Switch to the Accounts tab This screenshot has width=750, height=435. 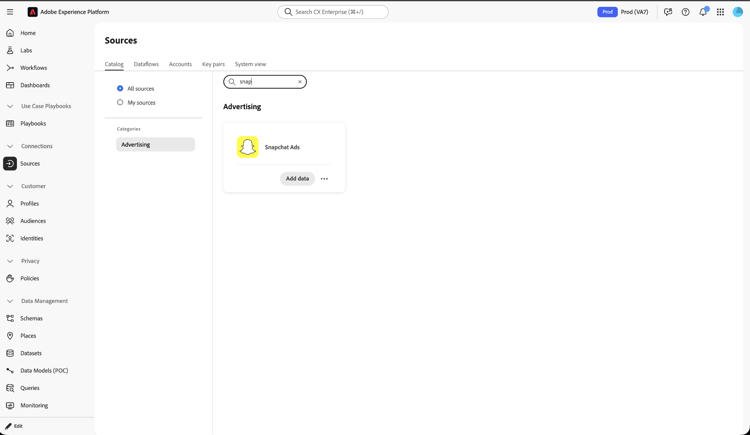(x=180, y=64)
